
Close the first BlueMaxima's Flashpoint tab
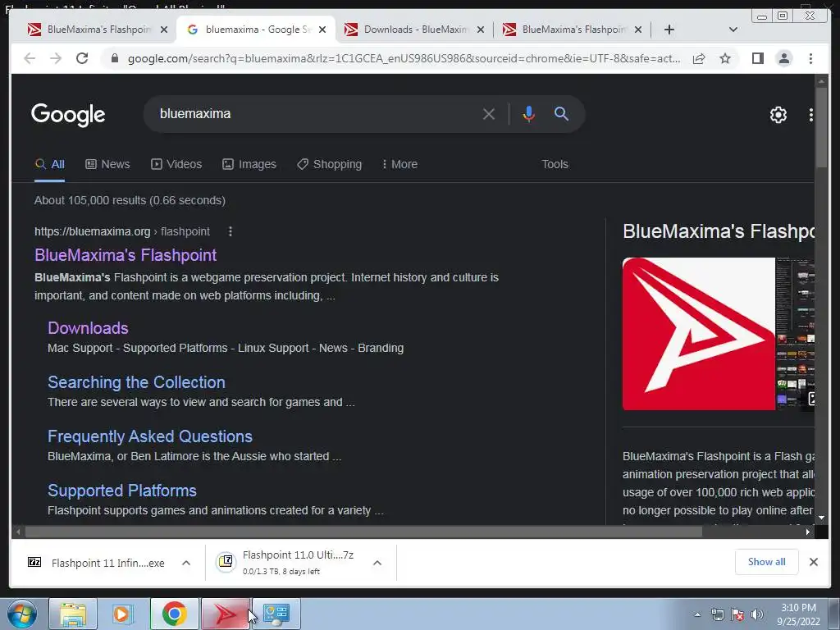tap(164, 30)
